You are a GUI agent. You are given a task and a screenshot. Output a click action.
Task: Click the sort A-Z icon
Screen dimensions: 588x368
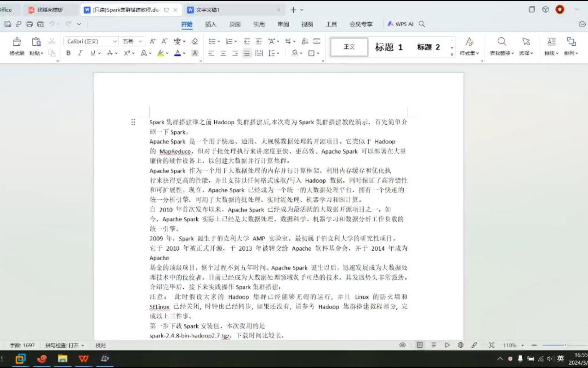(305, 41)
